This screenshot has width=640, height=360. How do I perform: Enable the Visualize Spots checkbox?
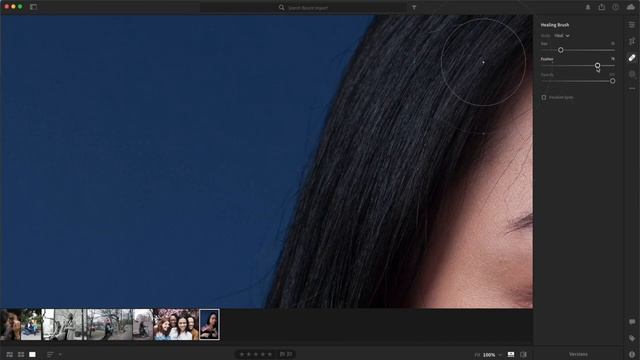pyautogui.click(x=544, y=97)
